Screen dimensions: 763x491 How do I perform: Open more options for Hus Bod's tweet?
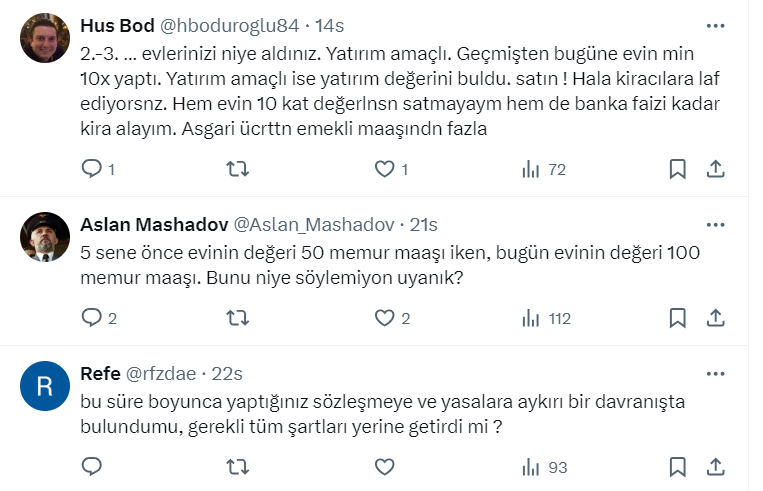(x=716, y=25)
